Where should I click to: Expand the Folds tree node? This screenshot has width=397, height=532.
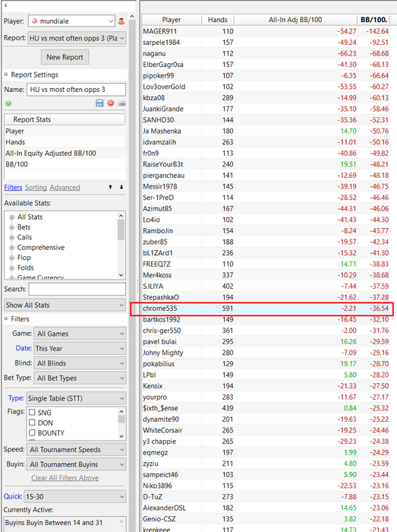(x=11, y=268)
